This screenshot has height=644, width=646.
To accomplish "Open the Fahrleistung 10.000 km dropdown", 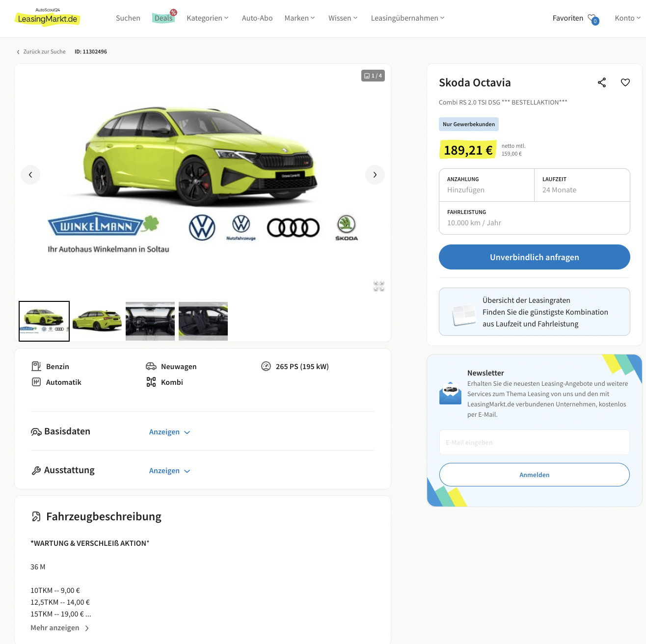I will (535, 218).
